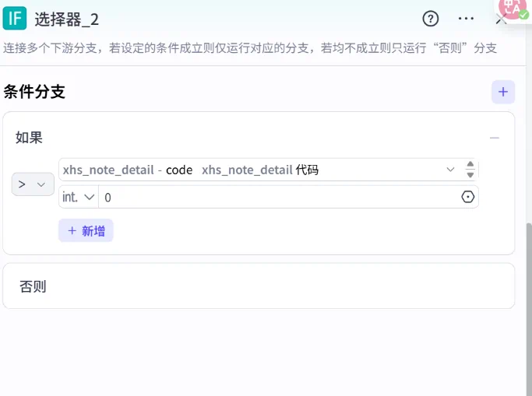Remove the 如果 branch with minus icon
532x396 pixels.
[x=494, y=138]
